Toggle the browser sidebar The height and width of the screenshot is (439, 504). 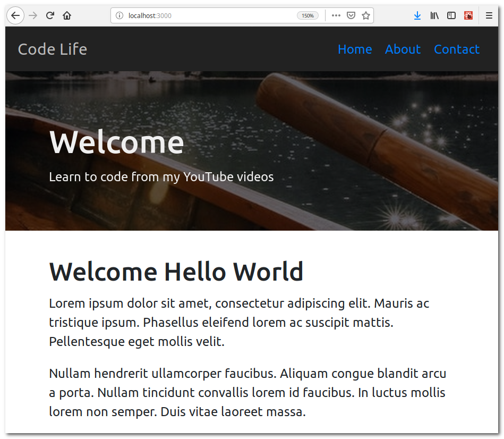(x=451, y=15)
